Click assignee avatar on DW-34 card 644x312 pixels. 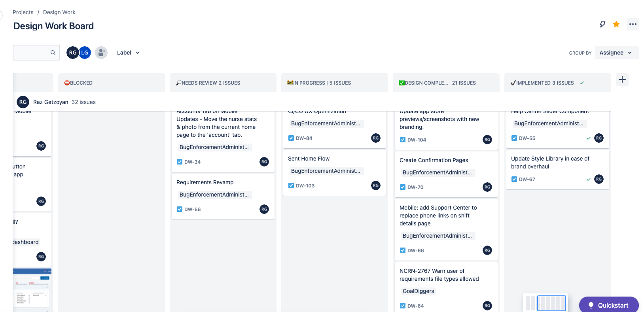click(x=264, y=162)
